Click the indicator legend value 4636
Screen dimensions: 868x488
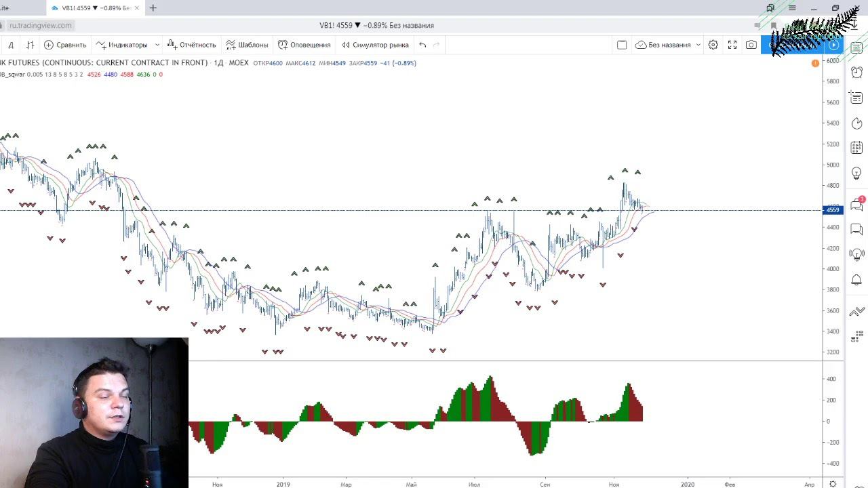(143, 75)
